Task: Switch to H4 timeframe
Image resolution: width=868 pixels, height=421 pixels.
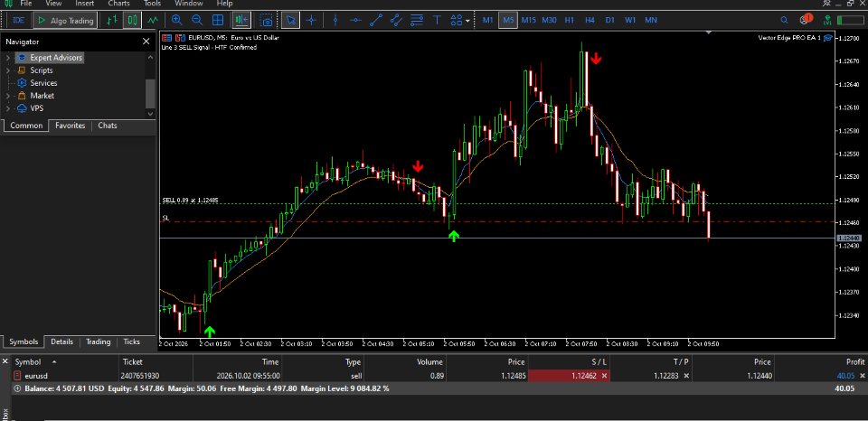Action: click(590, 20)
